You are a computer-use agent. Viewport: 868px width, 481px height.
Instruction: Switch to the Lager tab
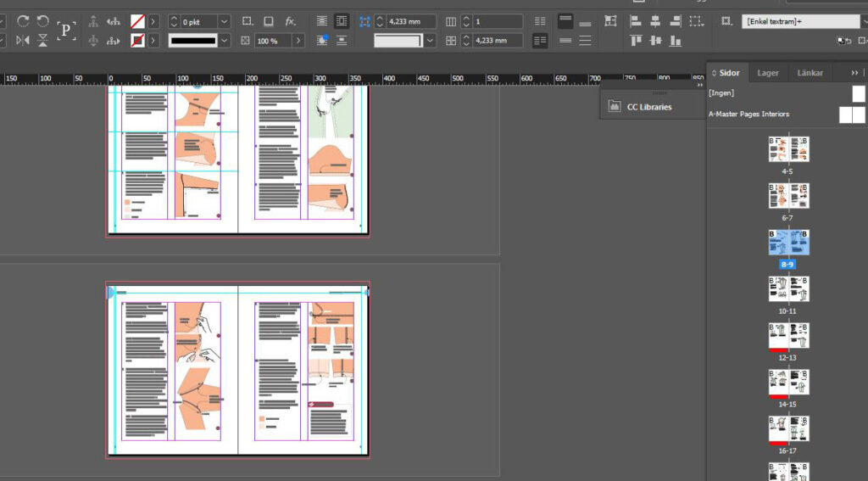[x=768, y=73]
